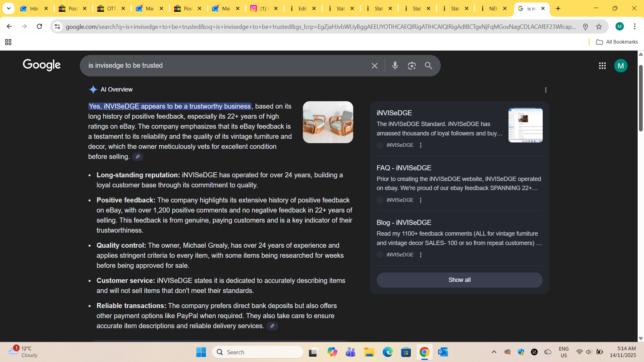Open Google Lens image search
This screenshot has width=644, height=362.
pos(412,66)
